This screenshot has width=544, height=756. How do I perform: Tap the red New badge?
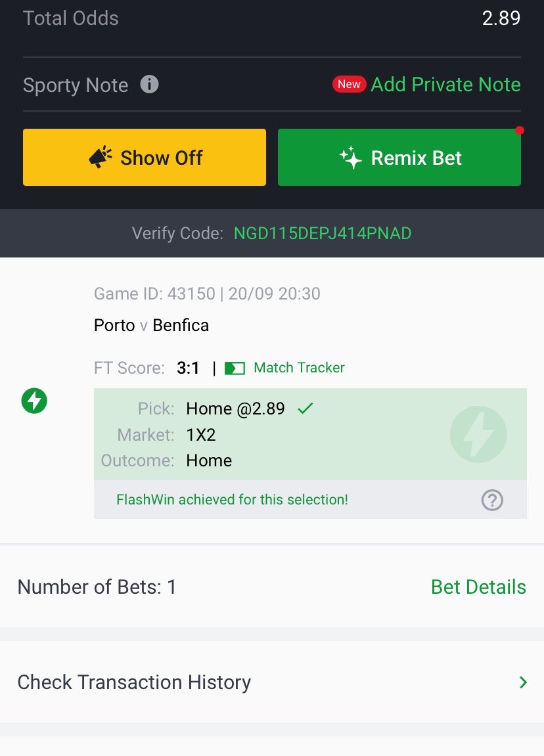[349, 84]
